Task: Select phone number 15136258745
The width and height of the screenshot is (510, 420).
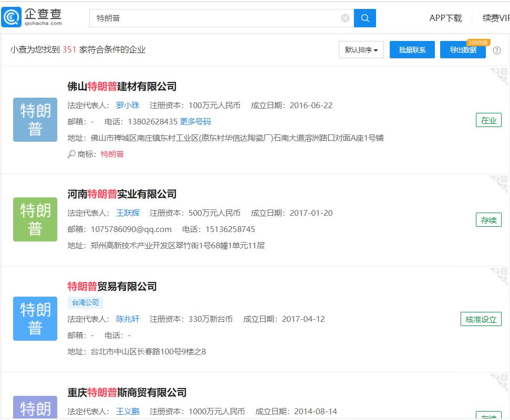Action: [x=230, y=229]
